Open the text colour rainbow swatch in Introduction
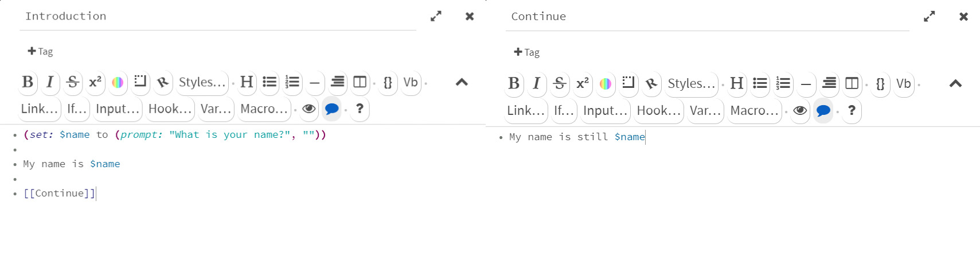This screenshot has width=980, height=270. 118,82
